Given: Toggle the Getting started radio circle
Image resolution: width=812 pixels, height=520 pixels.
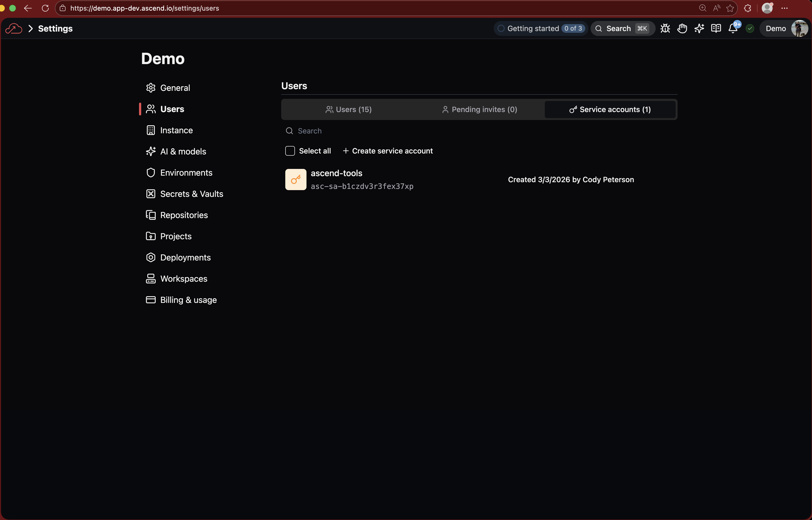Looking at the screenshot, I should coord(501,28).
